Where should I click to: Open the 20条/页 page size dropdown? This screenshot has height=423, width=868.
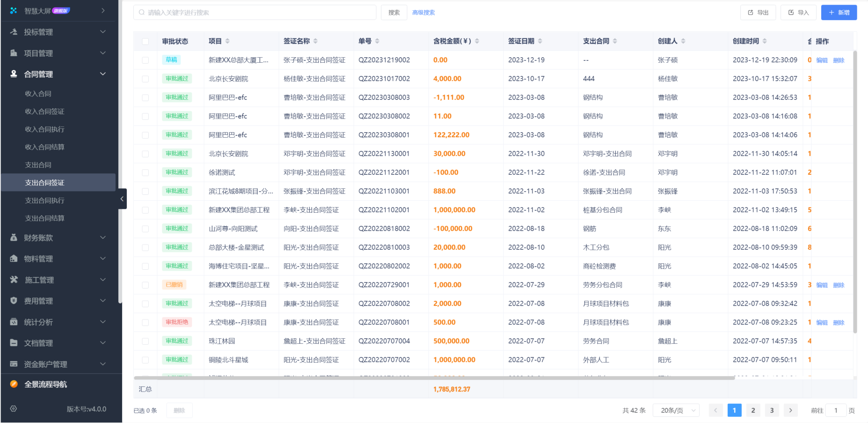click(x=676, y=410)
